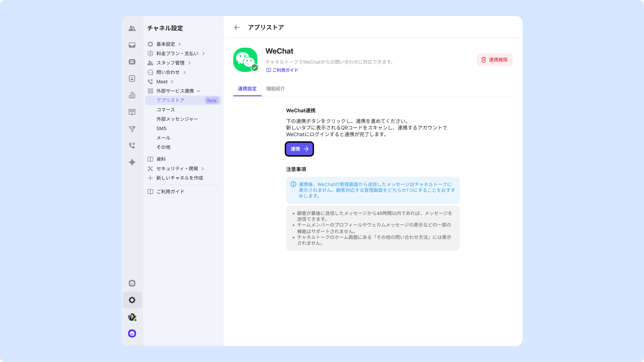Open the AI icon in left rail
Screen dimensions: 644x362
[132, 62]
